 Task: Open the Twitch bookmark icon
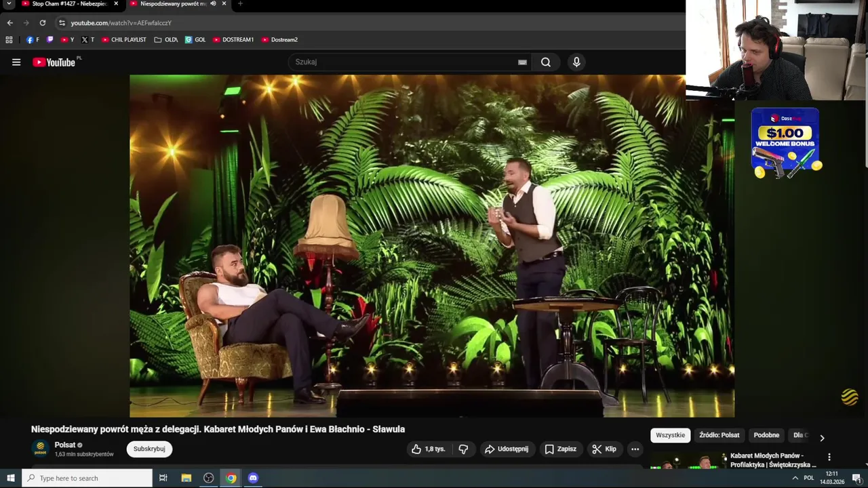[x=50, y=40]
